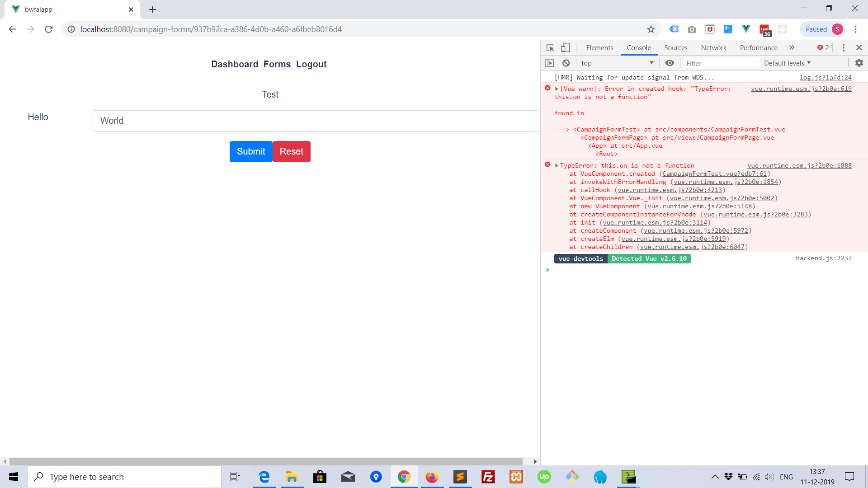Open the Default levels dropdown
This screenshot has width=868, height=488.
[x=787, y=63]
